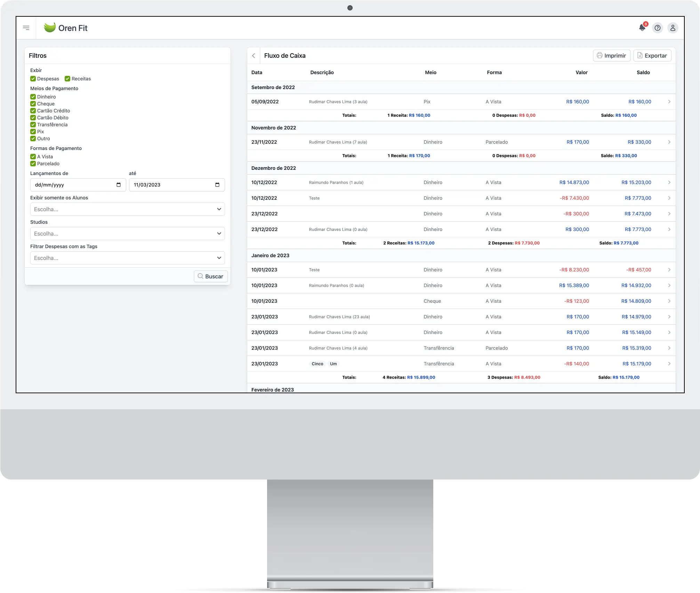The image size is (700, 593).
Task: Click the Um tag
Action: coord(333,364)
